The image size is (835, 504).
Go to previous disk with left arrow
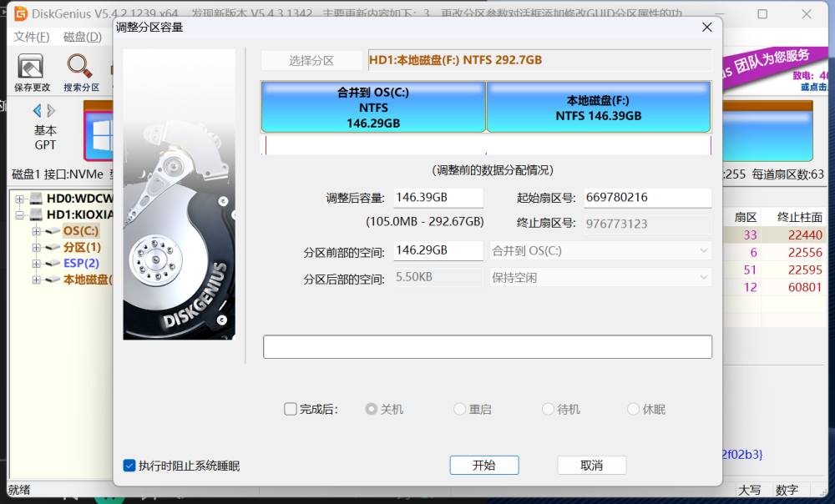tap(38, 111)
